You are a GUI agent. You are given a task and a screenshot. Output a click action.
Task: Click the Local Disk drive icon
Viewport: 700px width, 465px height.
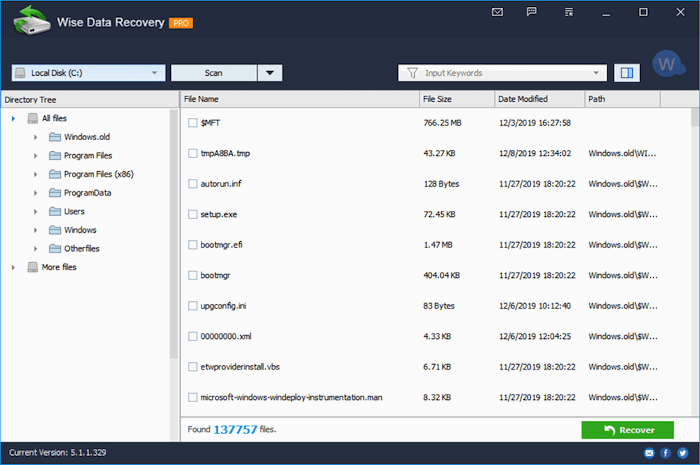tap(21, 73)
